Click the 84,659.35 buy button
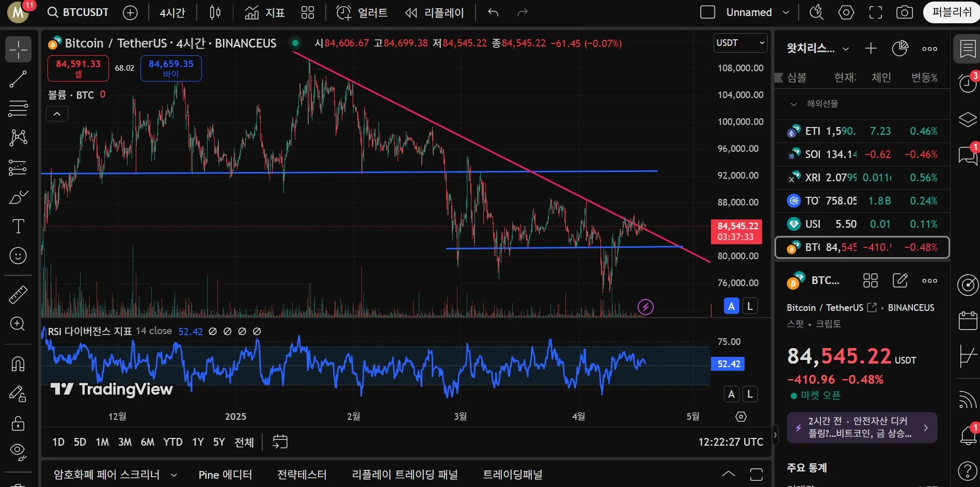Screen dimensions: 980x487 click(x=171, y=68)
